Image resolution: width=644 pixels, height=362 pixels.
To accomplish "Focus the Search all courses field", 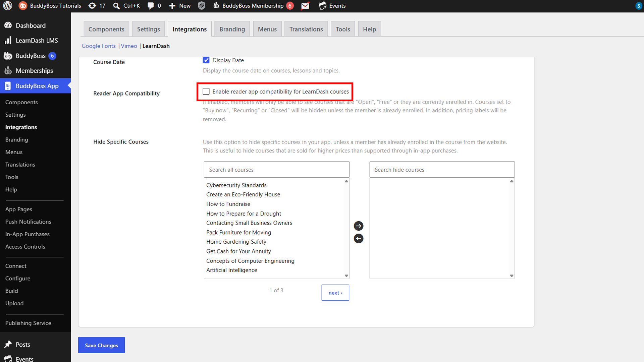I will [x=276, y=170].
